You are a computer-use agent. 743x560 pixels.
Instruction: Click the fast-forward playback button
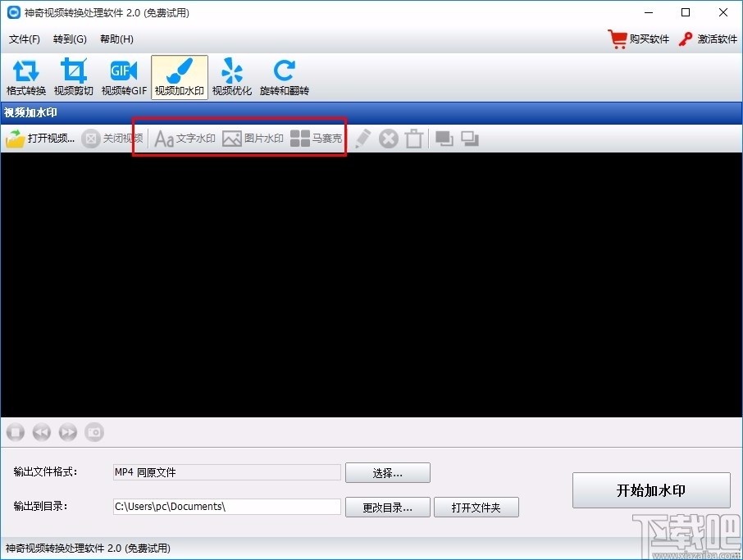click(x=68, y=432)
